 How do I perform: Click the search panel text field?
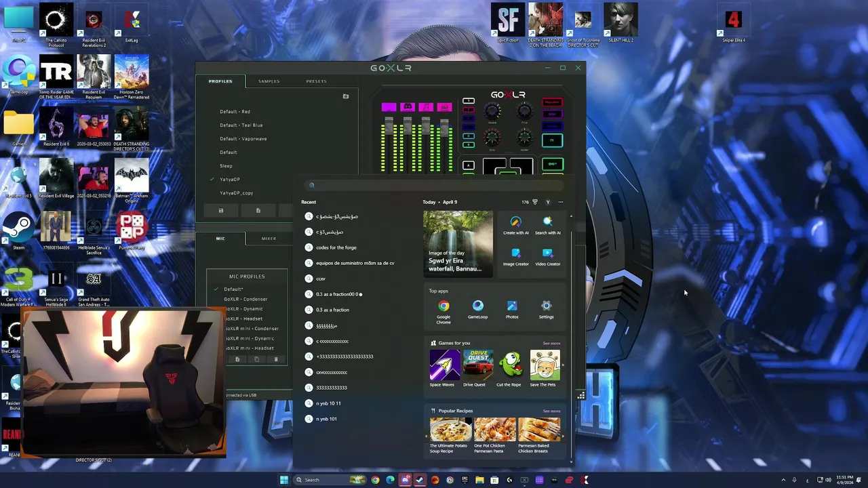tap(434, 185)
